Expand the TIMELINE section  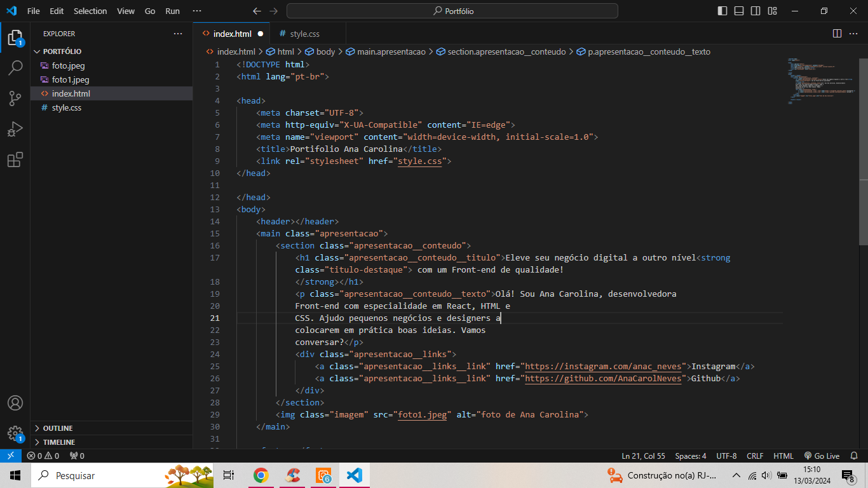tap(111, 442)
